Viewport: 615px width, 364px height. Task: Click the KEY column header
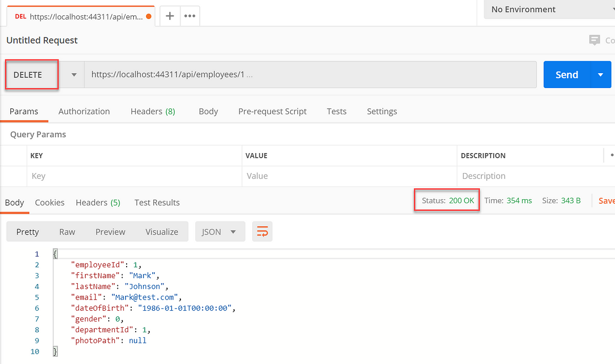pos(36,156)
